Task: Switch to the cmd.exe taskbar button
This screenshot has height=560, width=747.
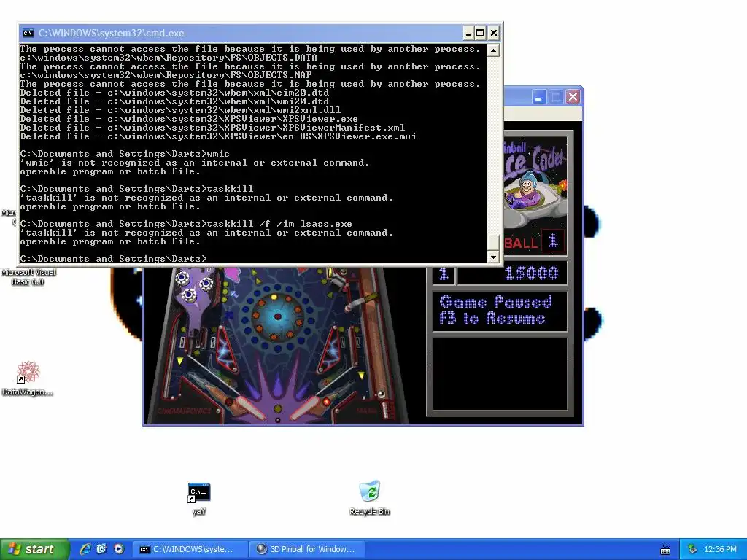Action: point(189,549)
